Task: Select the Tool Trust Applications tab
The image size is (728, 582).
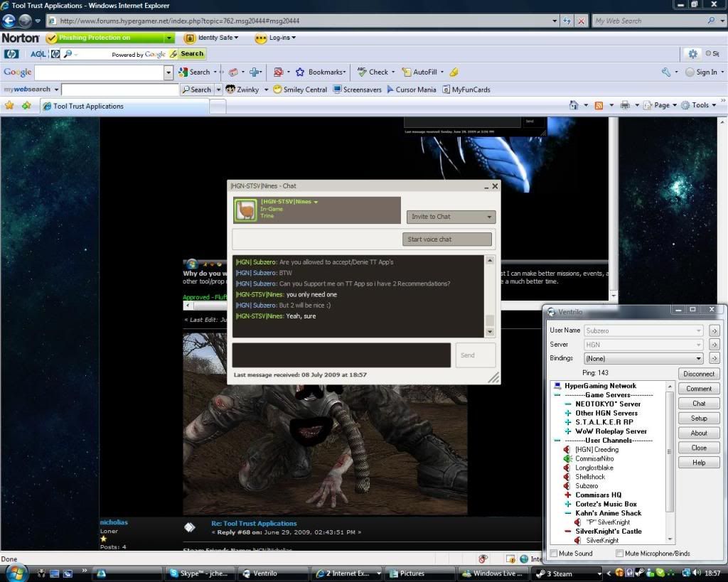Action: coord(124,107)
